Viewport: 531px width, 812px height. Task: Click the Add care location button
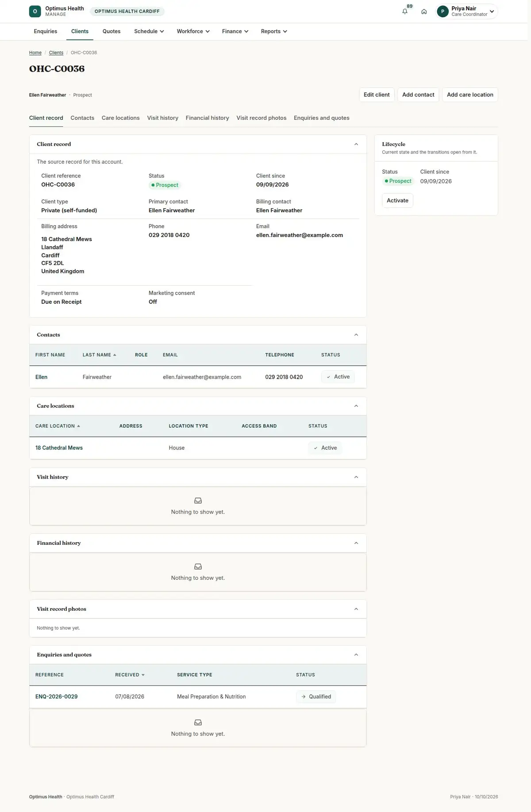pyautogui.click(x=470, y=95)
